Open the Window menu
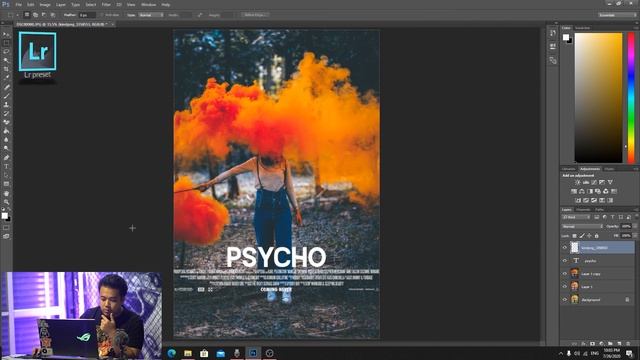The image size is (640, 360). point(148,4)
